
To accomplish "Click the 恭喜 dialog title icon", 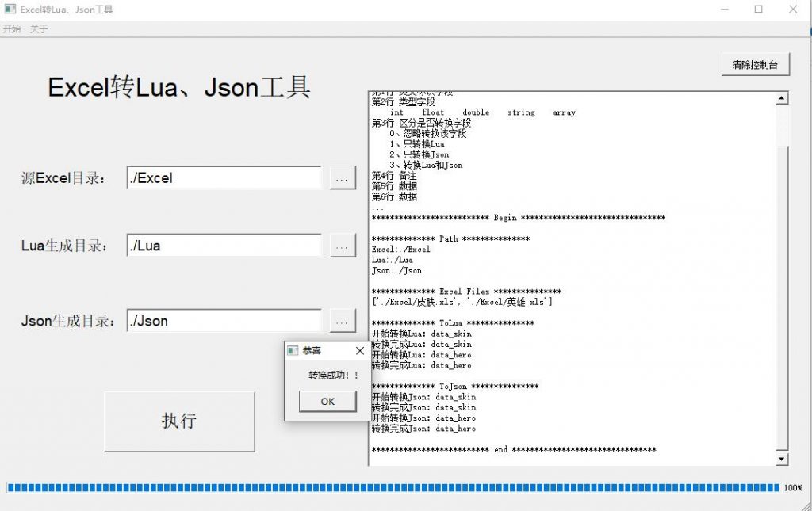I will click(293, 351).
